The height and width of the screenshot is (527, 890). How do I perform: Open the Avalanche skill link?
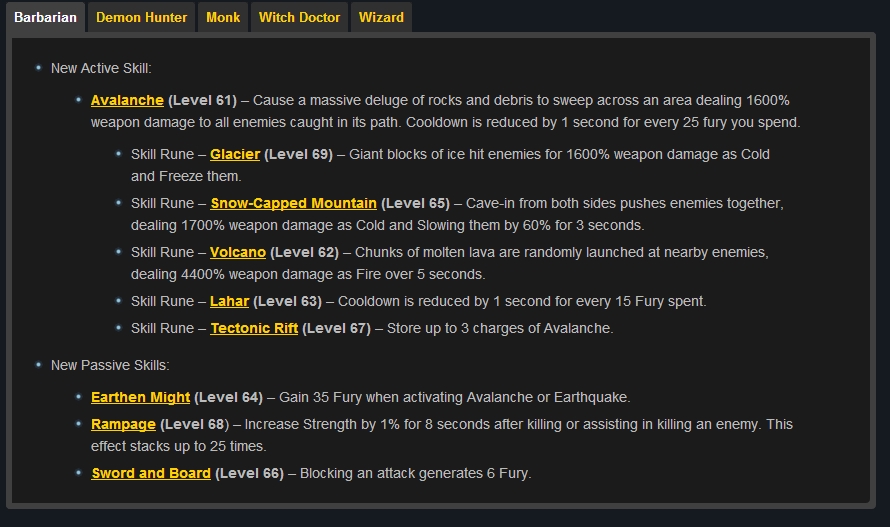[127, 100]
